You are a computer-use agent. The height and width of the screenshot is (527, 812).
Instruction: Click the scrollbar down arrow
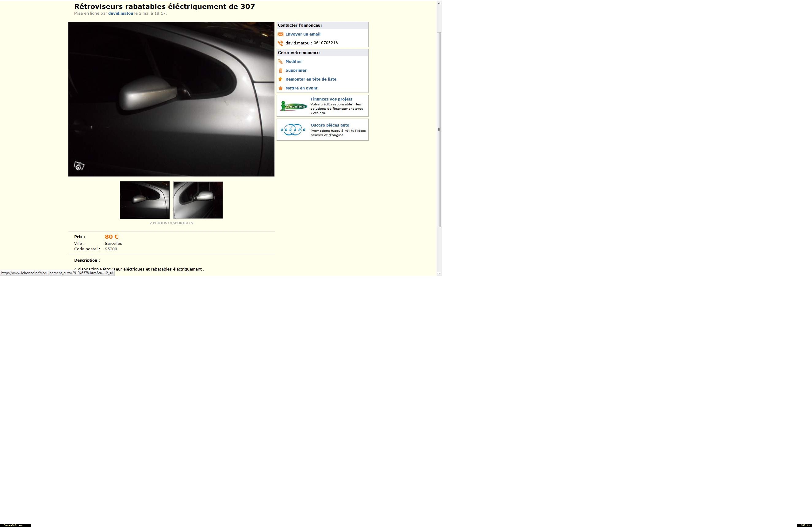439,273
